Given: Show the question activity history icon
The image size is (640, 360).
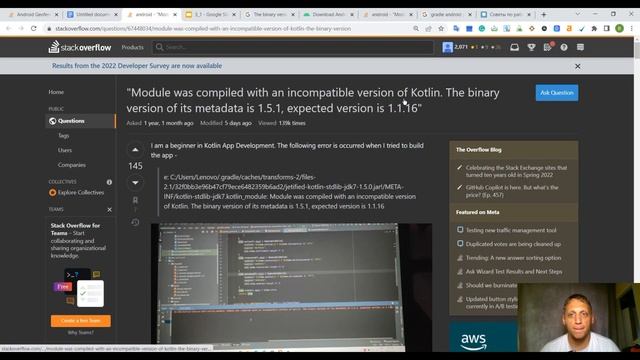Looking at the screenshot, I should point(135,222).
